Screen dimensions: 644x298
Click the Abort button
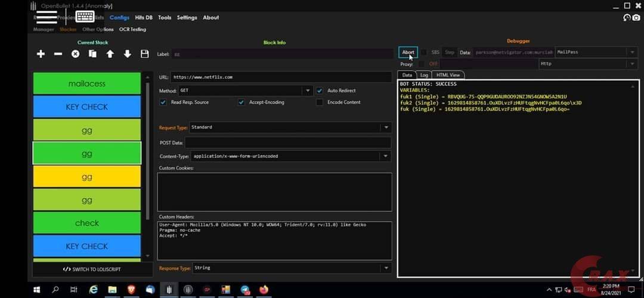point(408,53)
